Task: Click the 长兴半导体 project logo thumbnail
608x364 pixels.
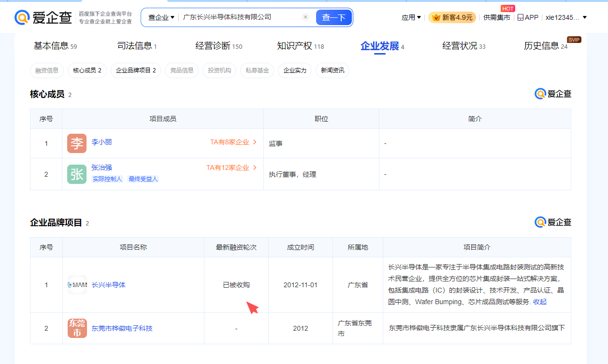Action: coord(77,285)
